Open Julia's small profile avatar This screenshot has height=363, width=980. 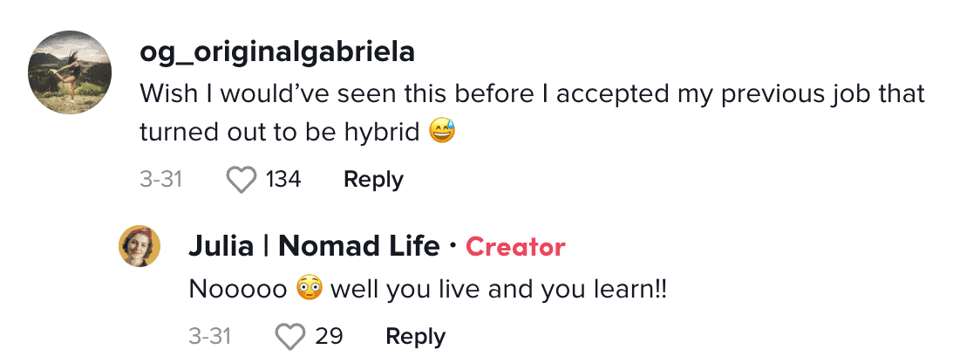click(140, 246)
